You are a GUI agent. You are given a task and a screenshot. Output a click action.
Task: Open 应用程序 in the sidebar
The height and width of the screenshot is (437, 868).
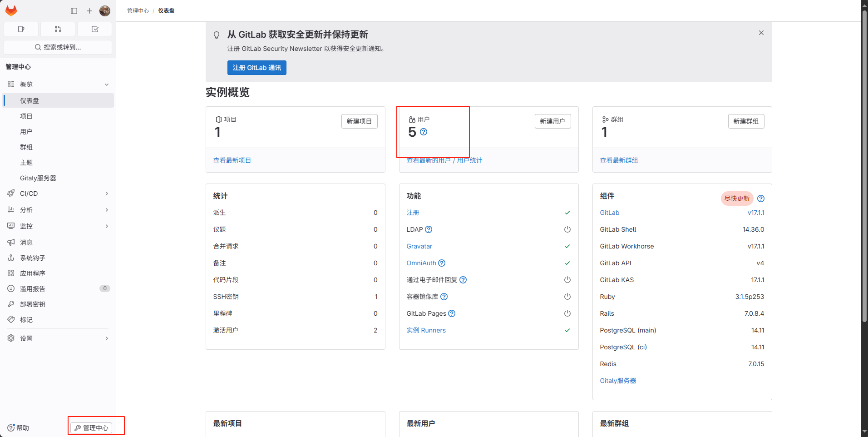(x=58, y=273)
